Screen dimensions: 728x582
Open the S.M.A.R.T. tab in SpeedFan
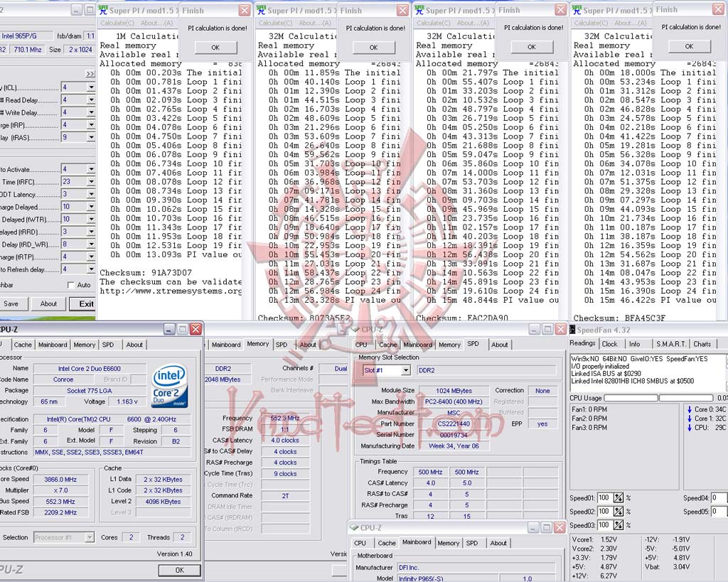671,344
